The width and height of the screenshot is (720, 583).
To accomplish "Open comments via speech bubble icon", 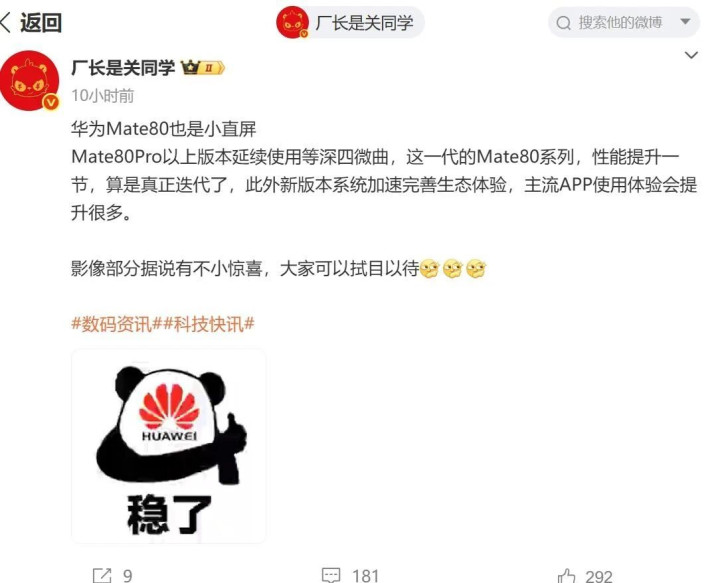I will pyautogui.click(x=331, y=575).
